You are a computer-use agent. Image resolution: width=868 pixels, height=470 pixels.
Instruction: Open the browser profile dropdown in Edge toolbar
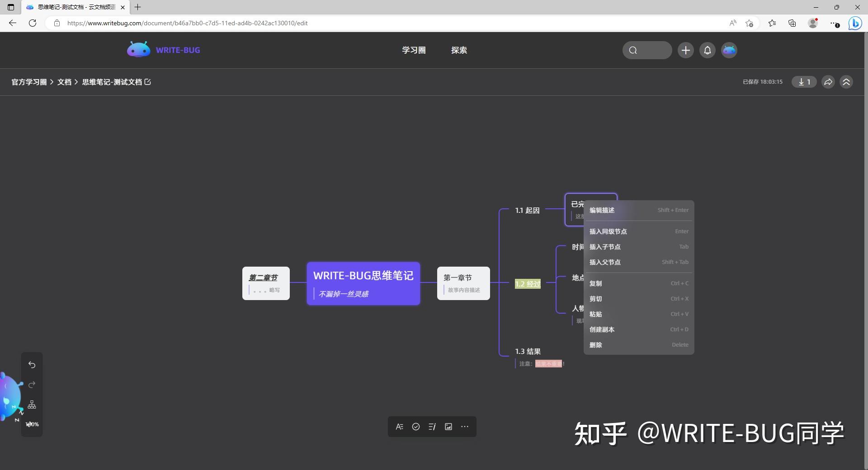(813, 23)
